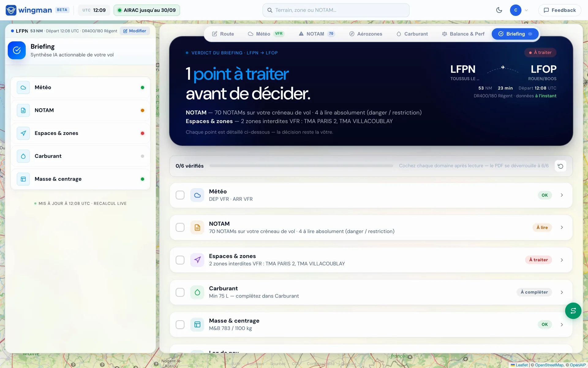
Task: Click the purple Espaces & zones card icon
Action: [197, 260]
